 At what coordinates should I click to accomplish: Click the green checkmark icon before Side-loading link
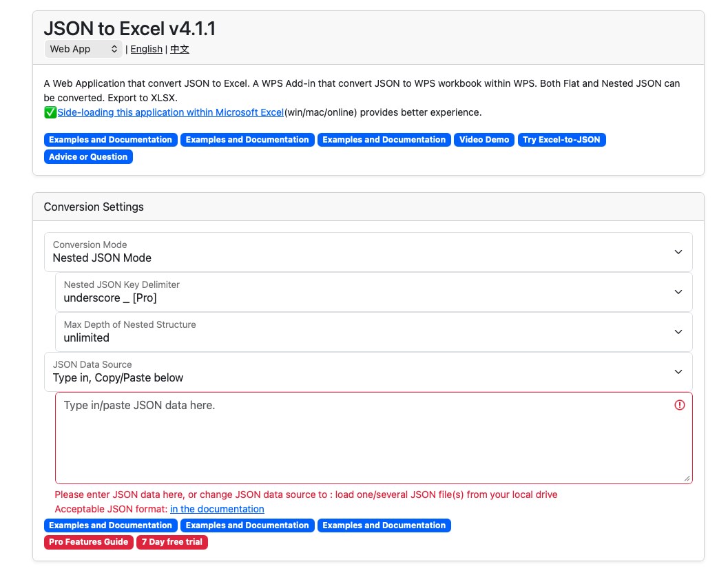(50, 112)
